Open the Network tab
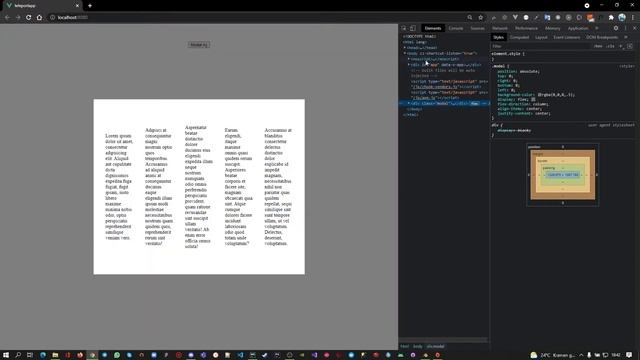 point(500,28)
